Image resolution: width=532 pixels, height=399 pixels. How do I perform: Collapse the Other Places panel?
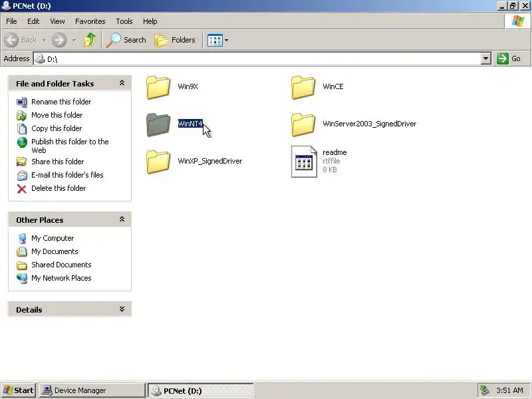click(x=122, y=219)
